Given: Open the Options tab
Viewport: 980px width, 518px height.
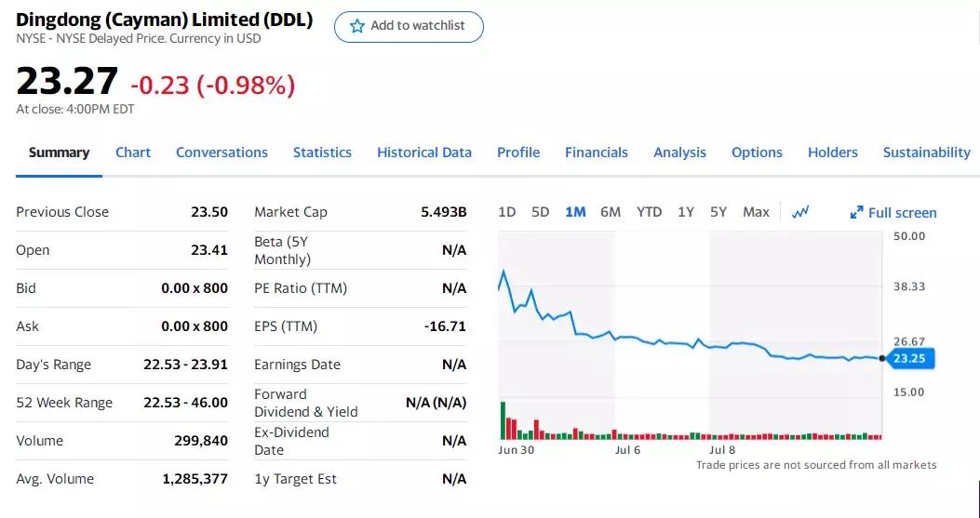Looking at the screenshot, I should 757,153.
